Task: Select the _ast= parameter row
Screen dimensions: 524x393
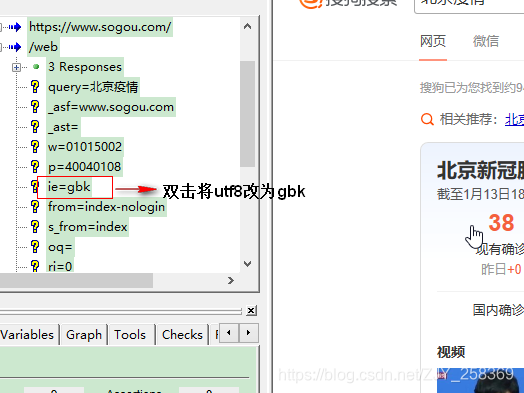Action: tap(63, 127)
